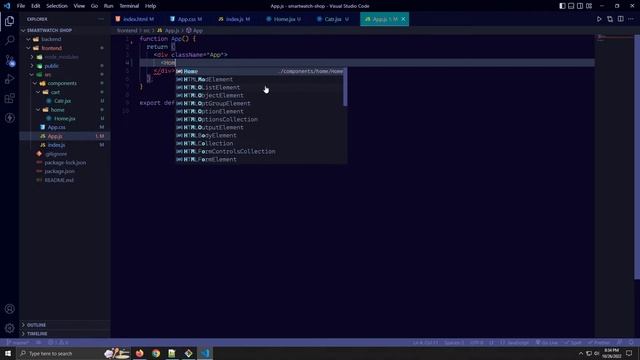The height and width of the screenshot is (360, 640).
Task: Open the Windows Start menu
Action: (8, 353)
